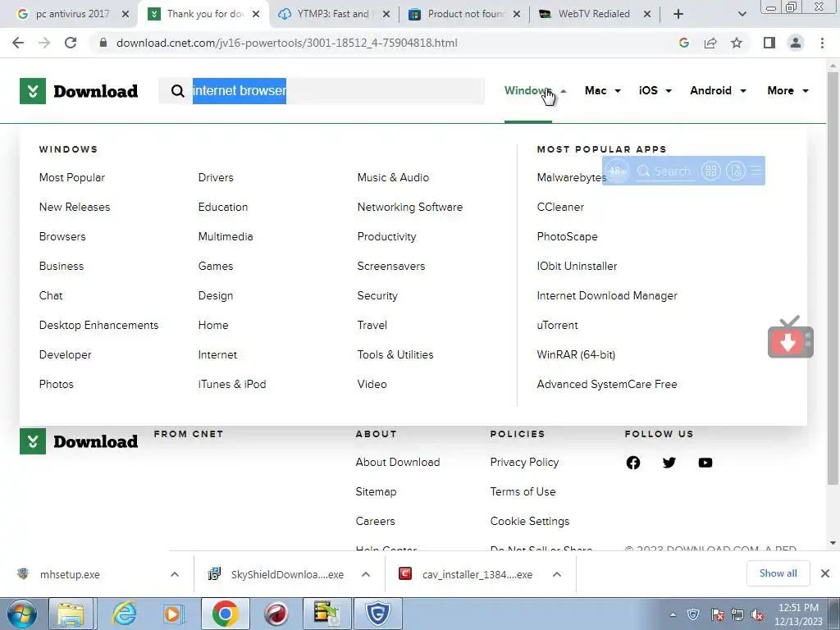Expand options for SkyShieldDownloa....exe download
Viewport: 840px width, 630px height.
point(366,574)
